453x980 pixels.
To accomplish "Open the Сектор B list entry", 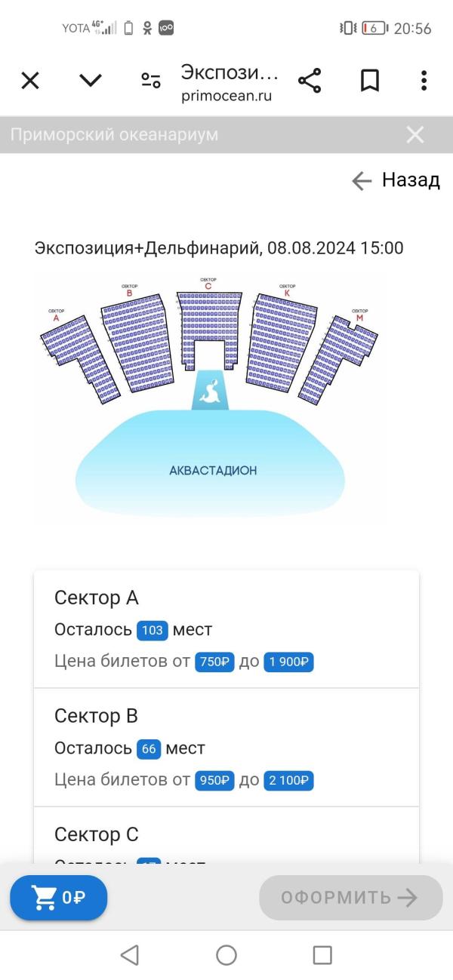I will 226,747.
